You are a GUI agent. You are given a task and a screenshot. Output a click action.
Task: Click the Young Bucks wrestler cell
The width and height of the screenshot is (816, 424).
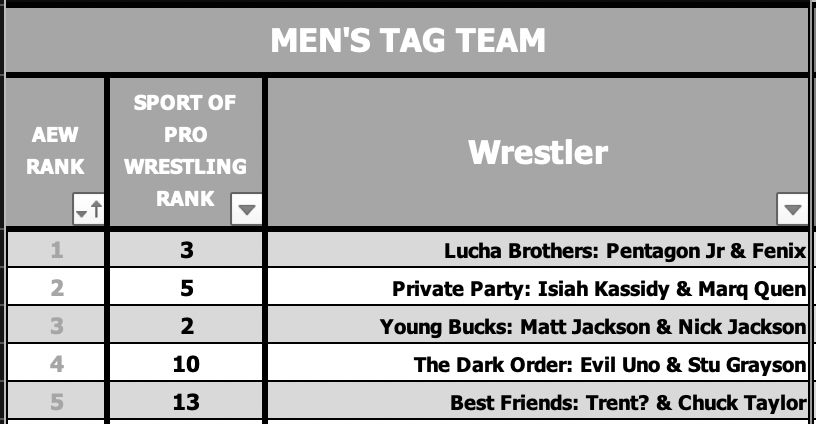538,326
